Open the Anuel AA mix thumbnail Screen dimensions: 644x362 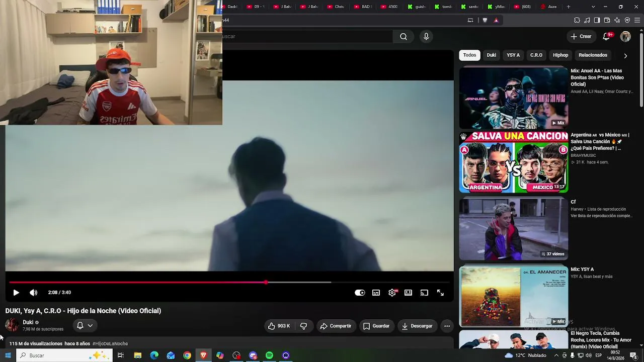(514, 98)
